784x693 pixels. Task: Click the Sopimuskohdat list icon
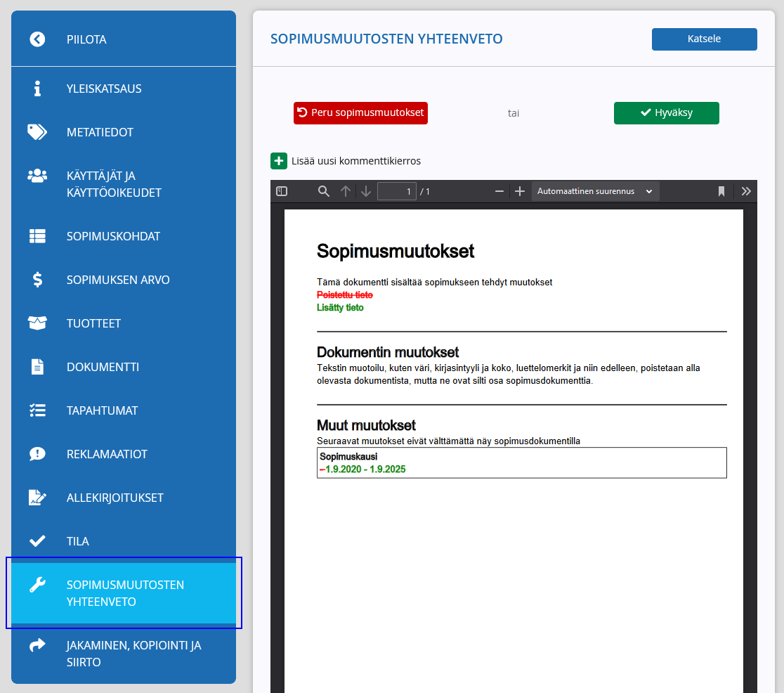pos(37,236)
